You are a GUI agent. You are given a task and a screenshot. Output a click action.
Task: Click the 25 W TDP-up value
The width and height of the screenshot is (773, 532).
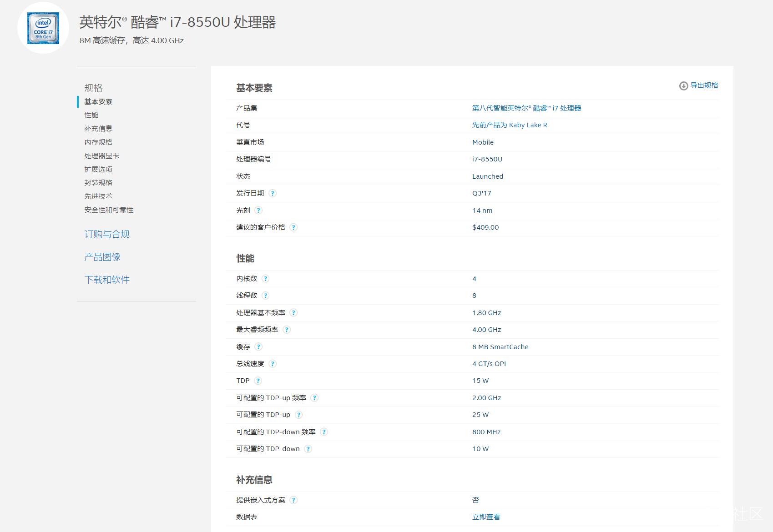pos(480,415)
